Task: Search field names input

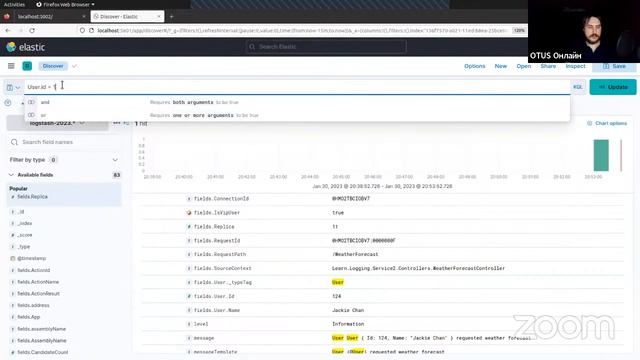Action: [x=64, y=142]
